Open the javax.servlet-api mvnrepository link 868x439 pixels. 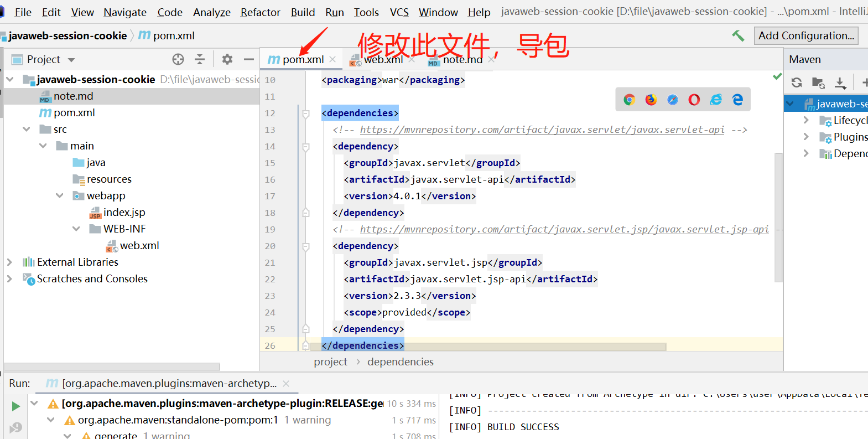[542, 130]
